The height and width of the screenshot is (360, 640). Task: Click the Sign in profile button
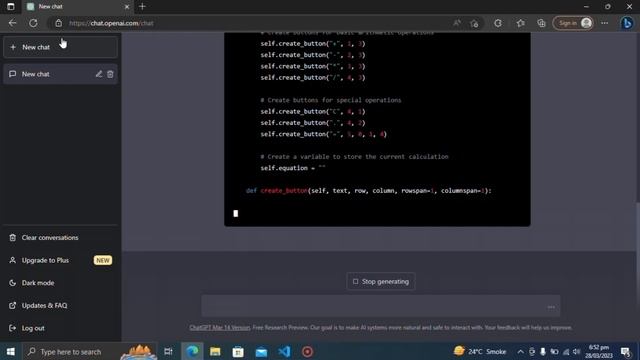point(573,23)
